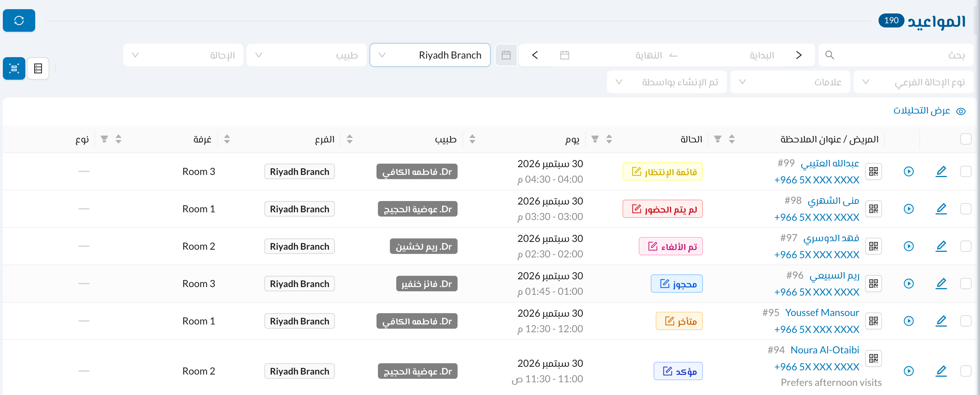Change the متأخر late status badge

[x=679, y=321]
